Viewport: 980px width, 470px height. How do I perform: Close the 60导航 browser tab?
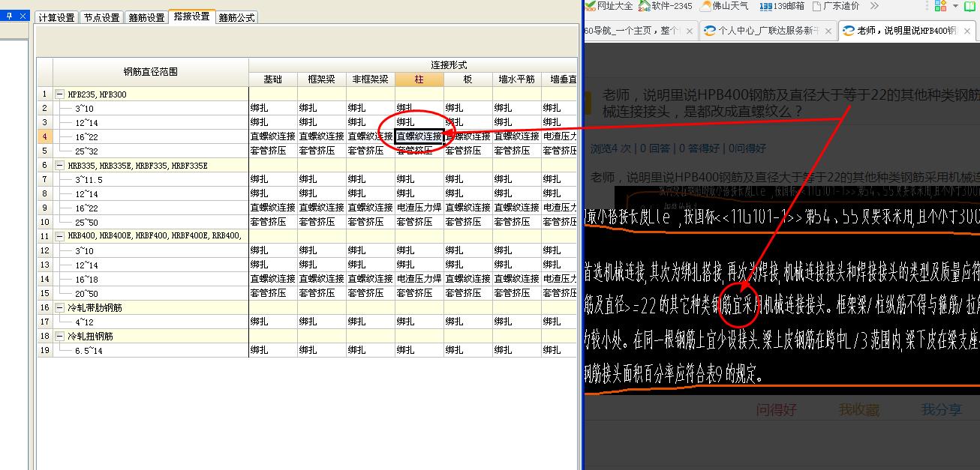point(689,31)
